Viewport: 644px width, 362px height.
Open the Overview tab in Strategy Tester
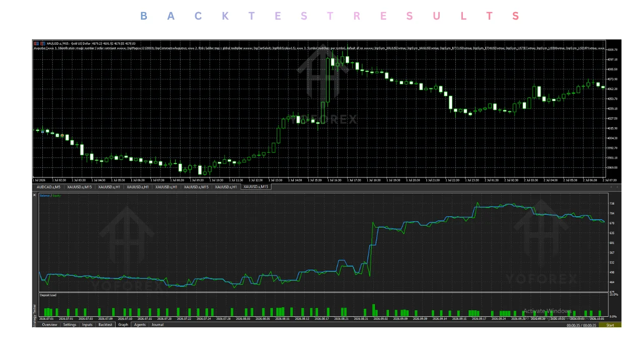(x=49, y=325)
